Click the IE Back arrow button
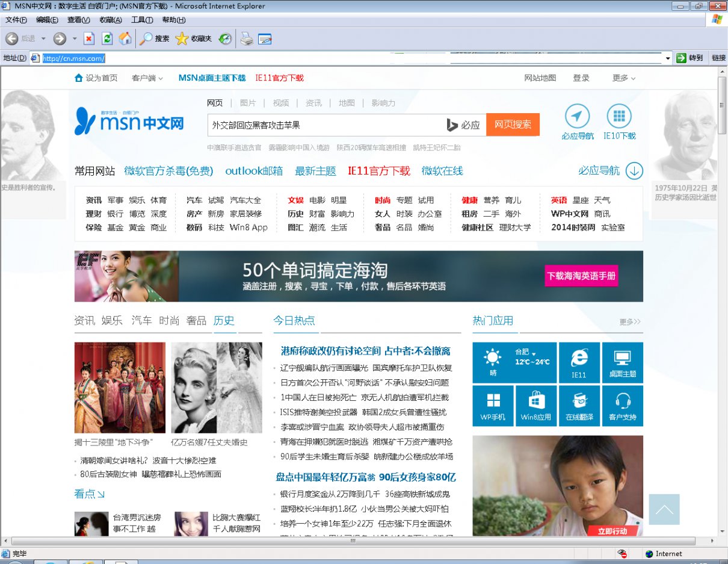The height and width of the screenshot is (564, 728). (11, 39)
